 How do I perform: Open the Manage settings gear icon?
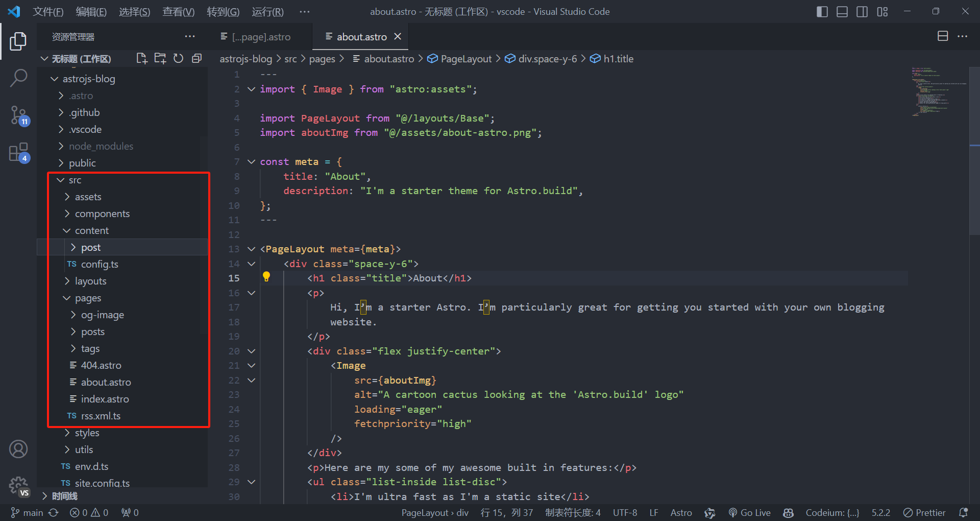(x=19, y=486)
